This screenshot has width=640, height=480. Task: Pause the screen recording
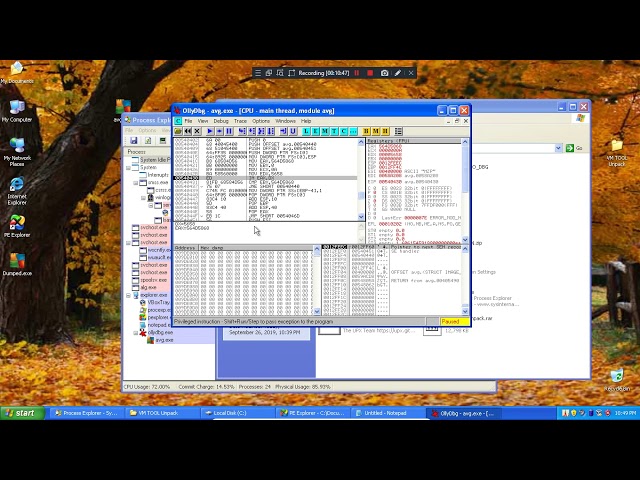coord(357,73)
